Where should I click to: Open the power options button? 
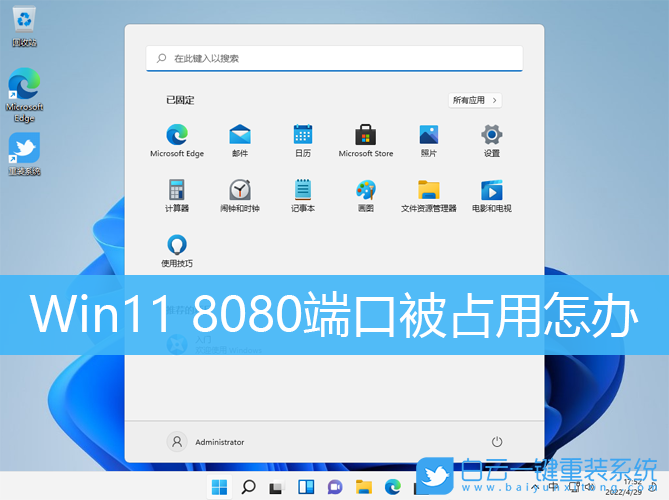pos(497,442)
